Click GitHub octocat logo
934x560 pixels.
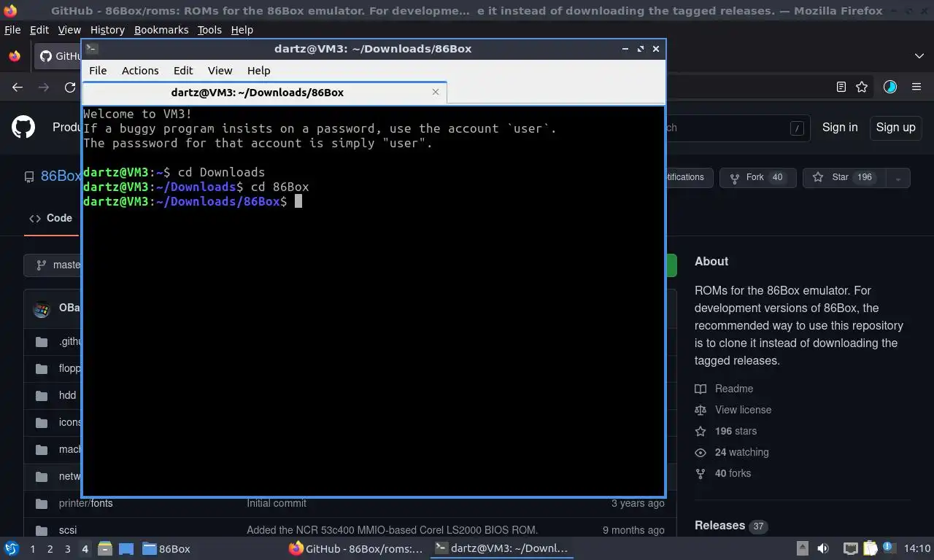[23, 127]
